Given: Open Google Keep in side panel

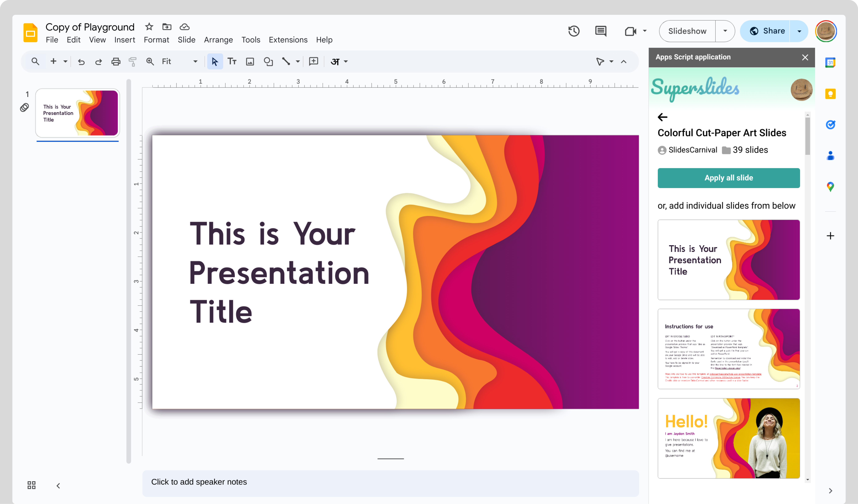Looking at the screenshot, I should click(830, 94).
